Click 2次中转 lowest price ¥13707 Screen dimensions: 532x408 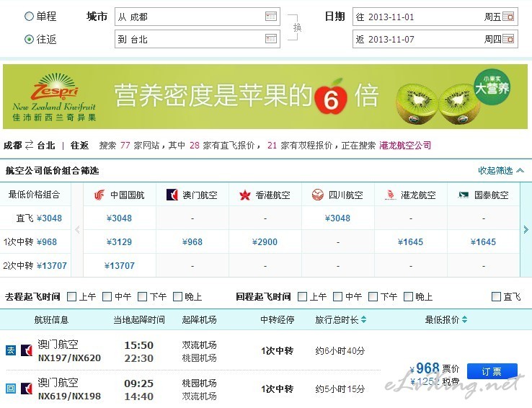pyautogui.click(x=52, y=265)
